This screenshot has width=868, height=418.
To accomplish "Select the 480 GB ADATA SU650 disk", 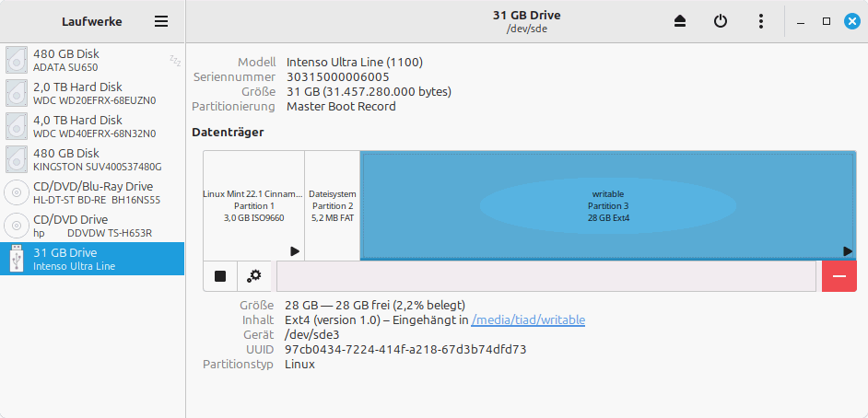I will point(92,60).
